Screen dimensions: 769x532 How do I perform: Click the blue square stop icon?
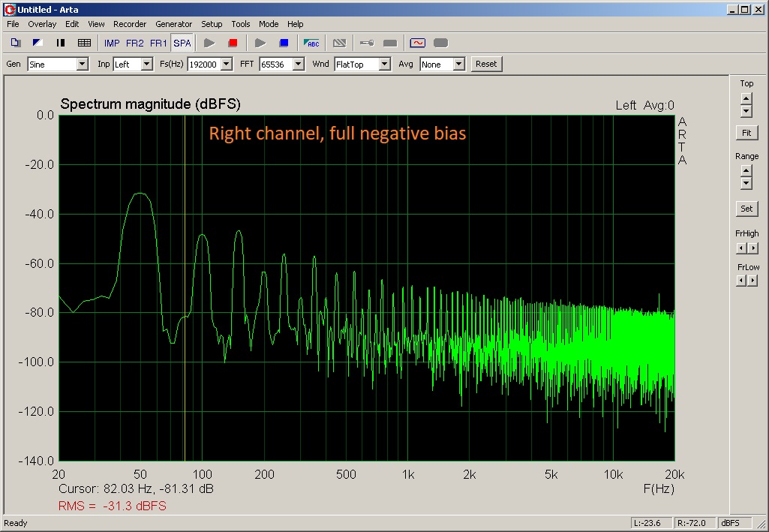coord(284,44)
